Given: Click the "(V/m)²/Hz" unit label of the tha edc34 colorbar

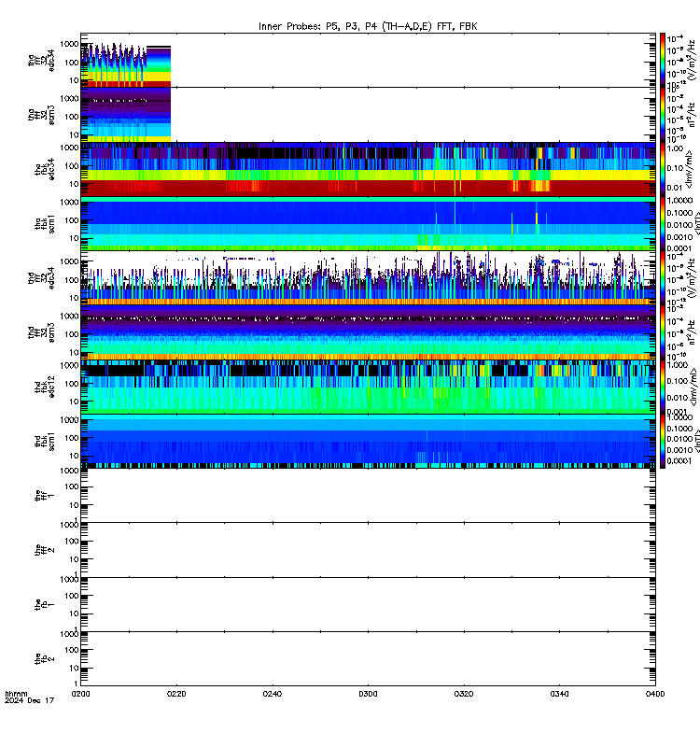Looking at the screenshot, I should [x=693, y=60].
